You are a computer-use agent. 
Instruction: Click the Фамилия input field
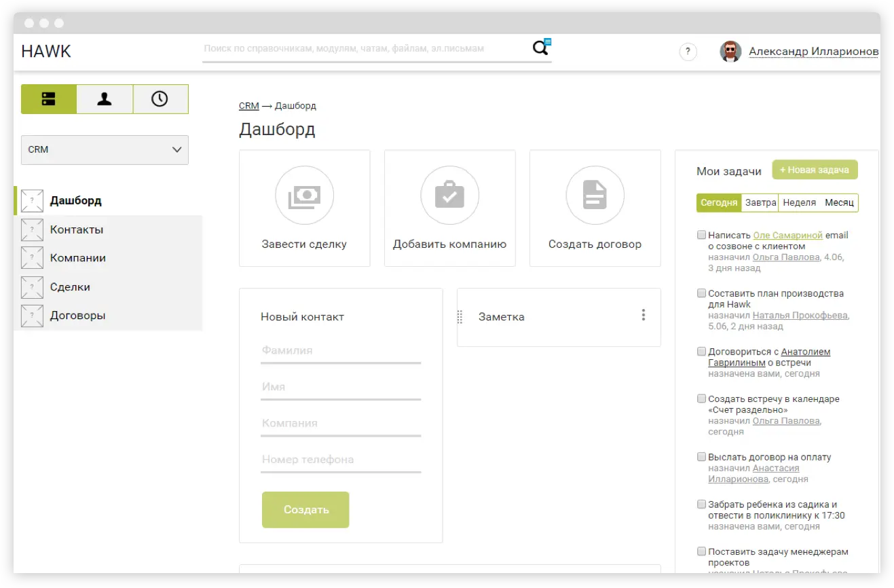click(x=341, y=351)
